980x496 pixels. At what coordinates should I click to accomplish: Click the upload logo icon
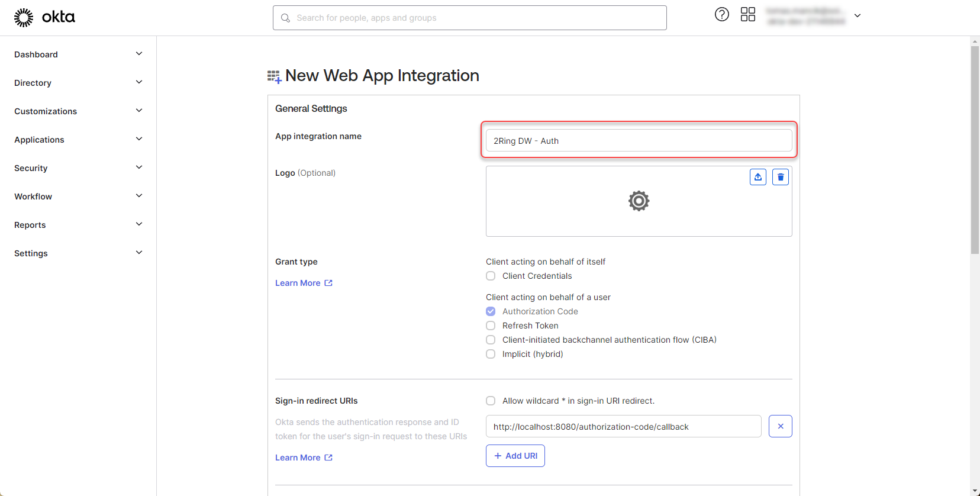(x=757, y=177)
